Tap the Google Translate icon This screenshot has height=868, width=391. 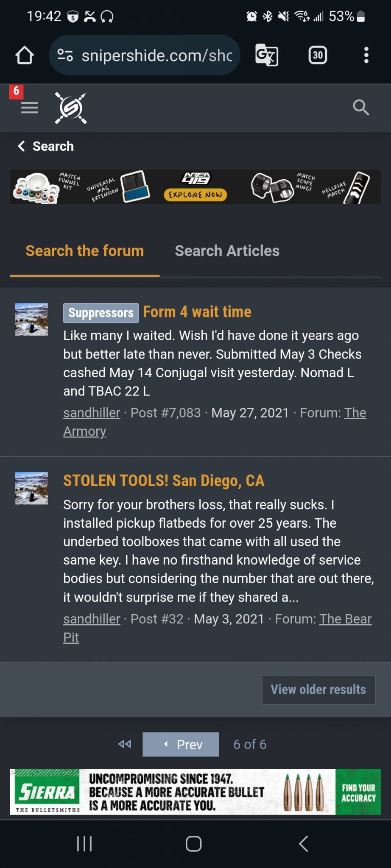pos(266,55)
